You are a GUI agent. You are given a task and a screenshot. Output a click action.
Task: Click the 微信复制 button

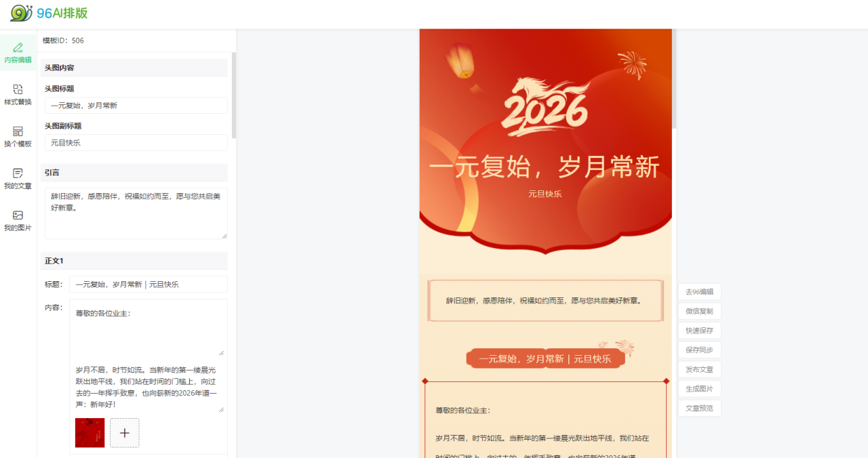coord(699,312)
